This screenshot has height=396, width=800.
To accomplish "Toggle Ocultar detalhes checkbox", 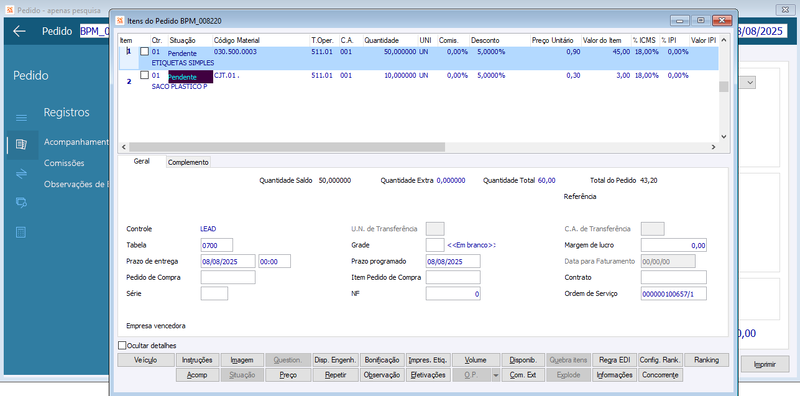I will 122,345.
